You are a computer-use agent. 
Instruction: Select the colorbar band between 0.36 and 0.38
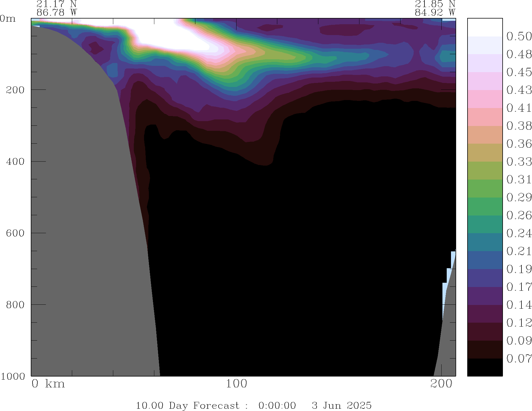pos(485,135)
